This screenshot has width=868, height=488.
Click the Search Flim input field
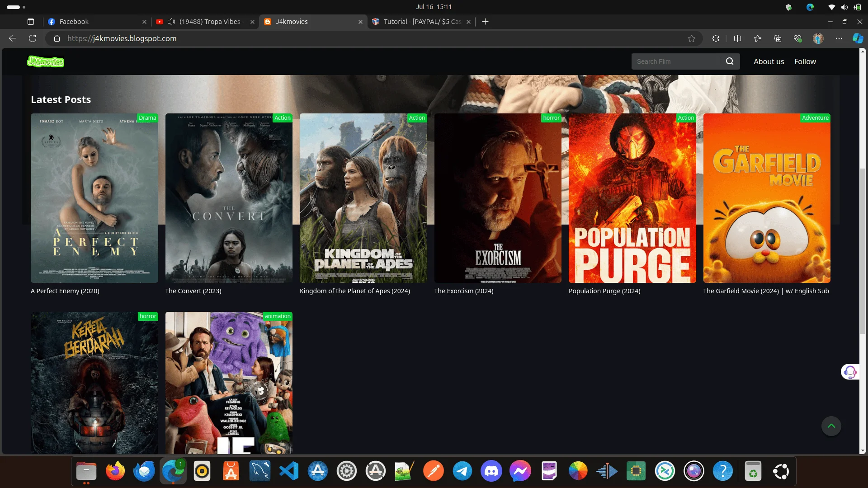coord(676,61)
